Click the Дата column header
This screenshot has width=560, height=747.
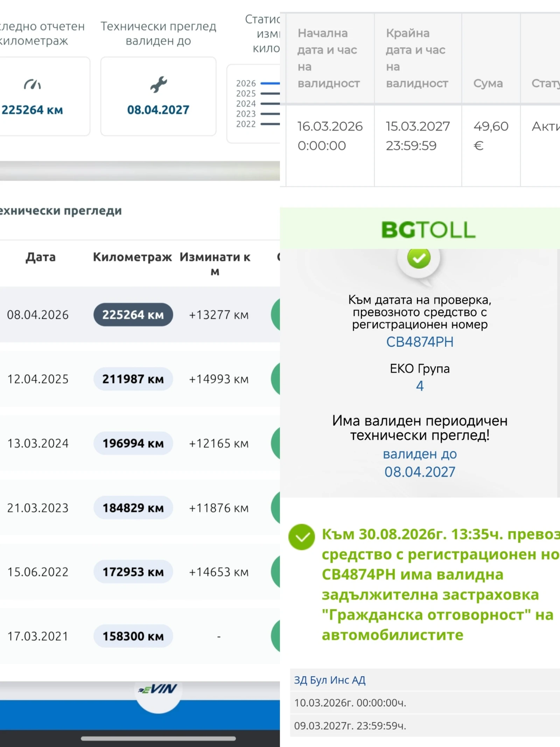[41, 257]
